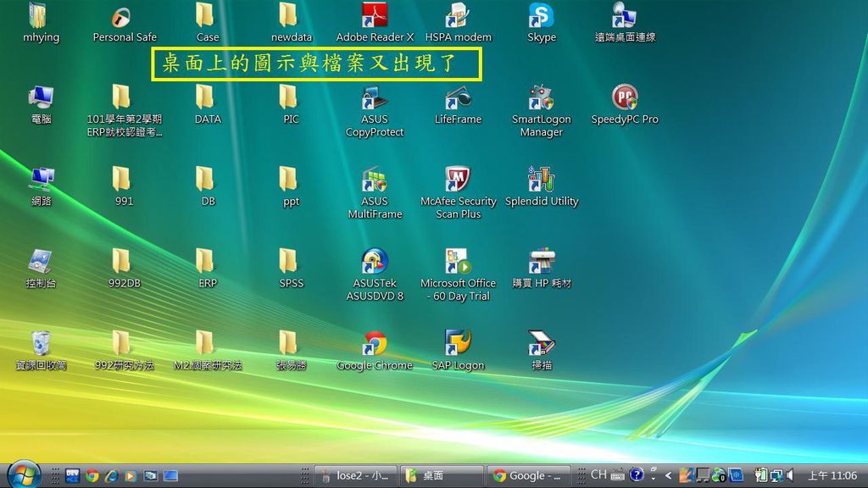Launch Internet Explorer from Quick Launch
This screenshot has height=488, width=868.
click(x=111, y=475)
